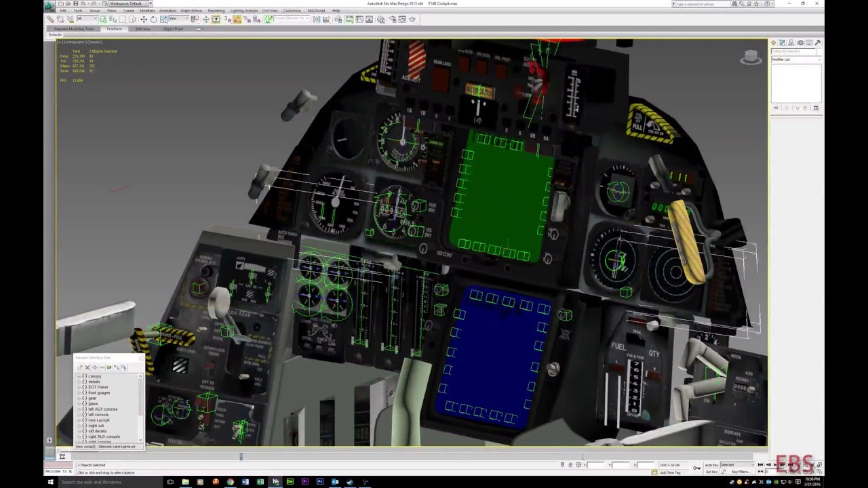
Task: Click the Unlink Selection tool
Action: [x=60, y=19]
